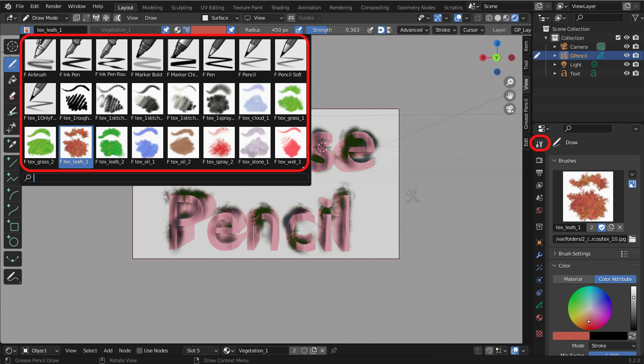Open the Cursor settings popover
The image size is (644, 364).
(473, 30)
